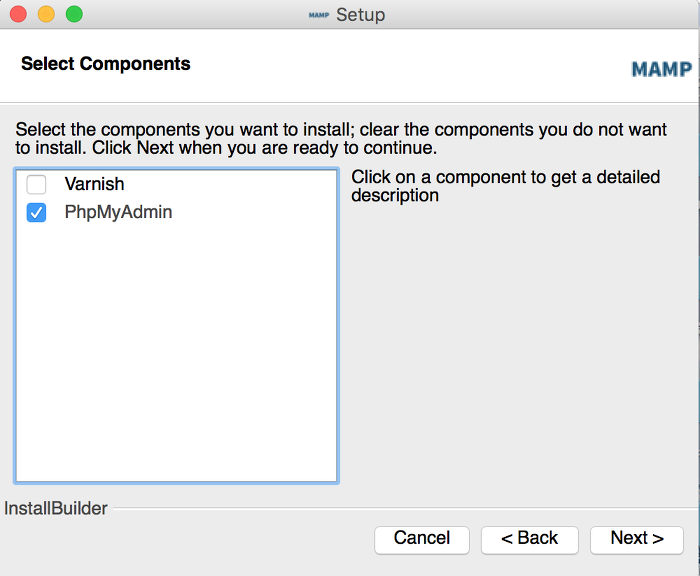The width and height of the screenshot is (700, 576).
Task: Click the InstallBuilder label
Action: pos(56,508)
